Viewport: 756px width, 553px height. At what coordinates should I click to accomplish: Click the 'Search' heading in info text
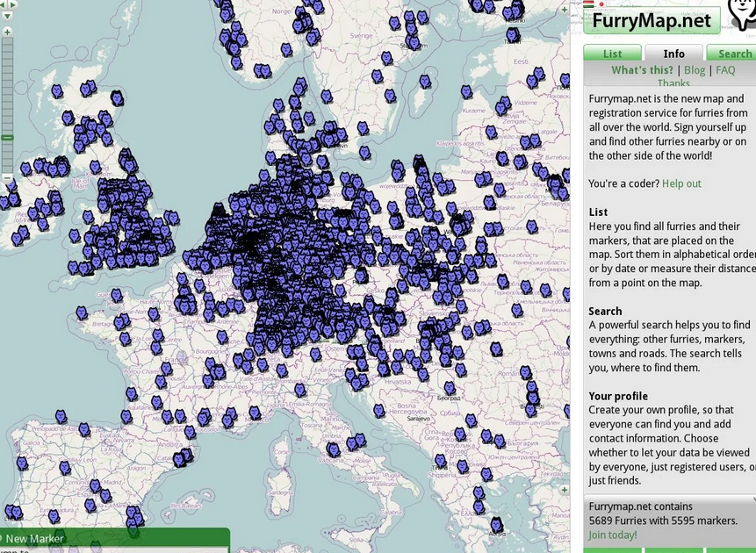605,311
